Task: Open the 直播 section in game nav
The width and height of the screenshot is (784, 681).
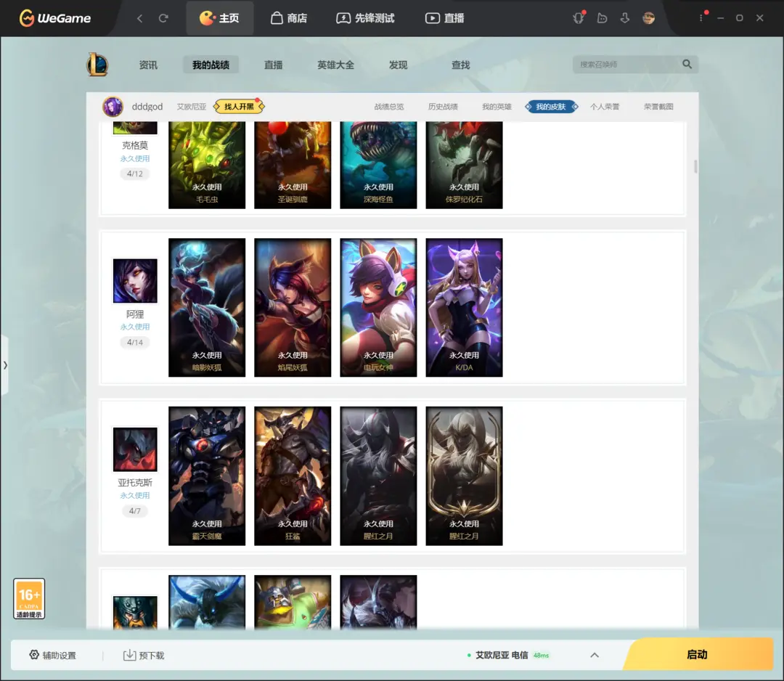Action: pos(273,65)
